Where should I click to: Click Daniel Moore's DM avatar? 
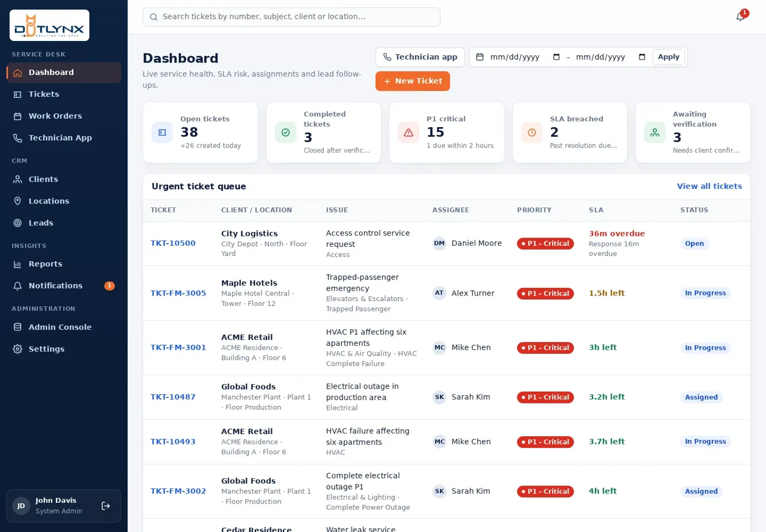pyautogui.click(x=439, y=244)
